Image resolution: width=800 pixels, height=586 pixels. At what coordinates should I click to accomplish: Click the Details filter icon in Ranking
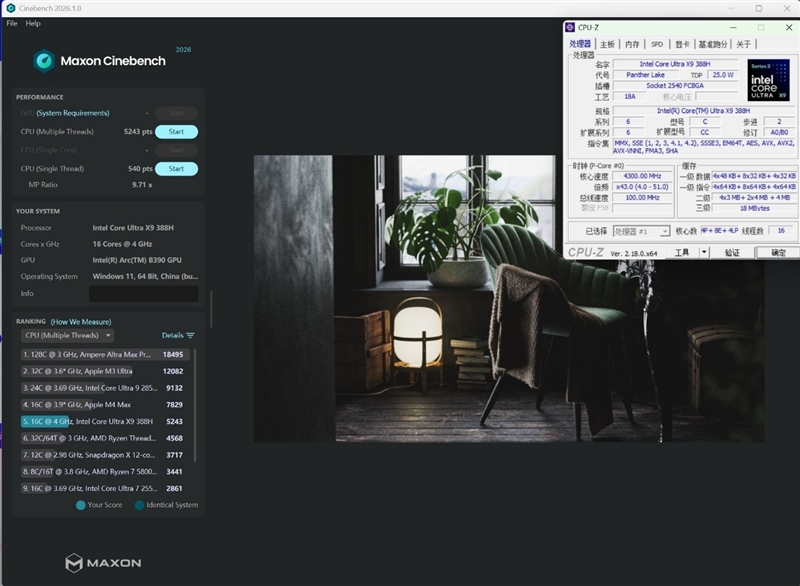[190, 336]
